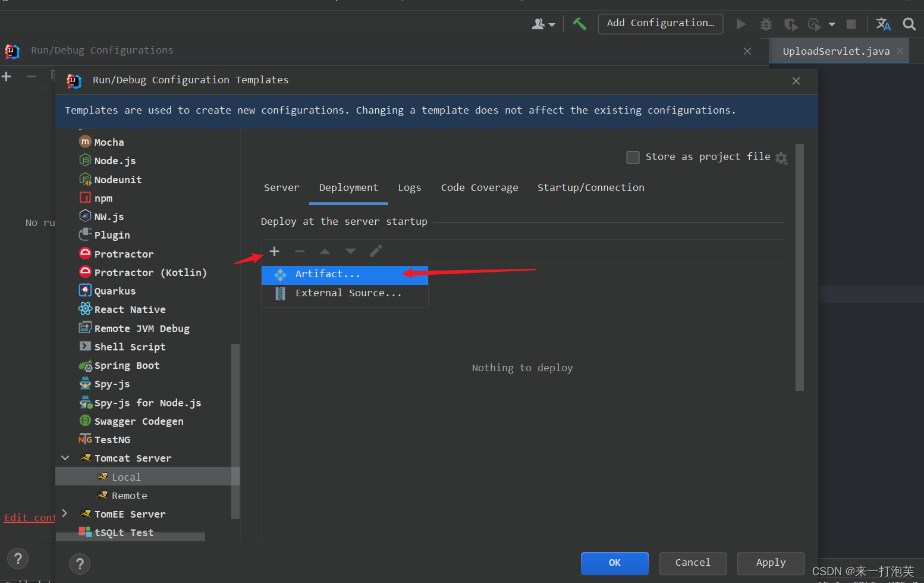Click the Translate icon in IDE toolbar
924x583 pixels.
coord(883,24)
